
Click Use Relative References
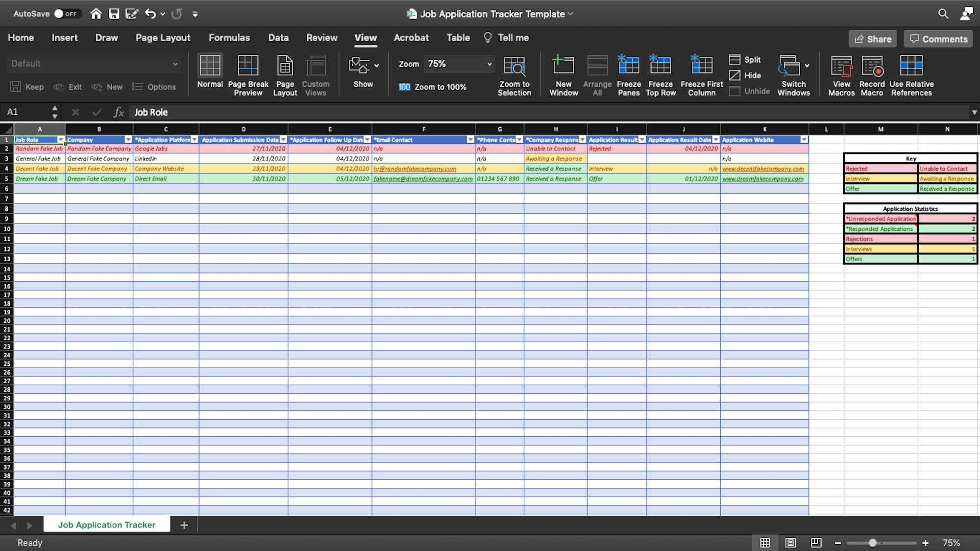[x=911, y=74]
